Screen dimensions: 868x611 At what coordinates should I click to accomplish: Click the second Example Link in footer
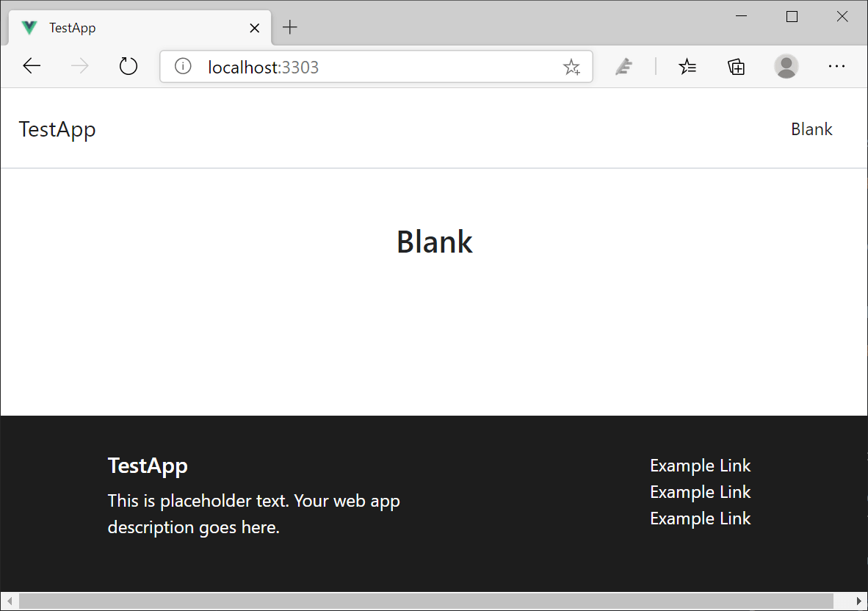click(700, 492)
